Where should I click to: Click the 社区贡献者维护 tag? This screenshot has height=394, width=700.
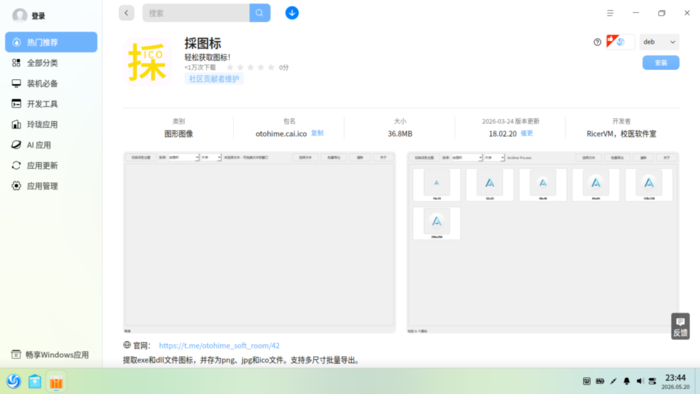click(214, 79)
